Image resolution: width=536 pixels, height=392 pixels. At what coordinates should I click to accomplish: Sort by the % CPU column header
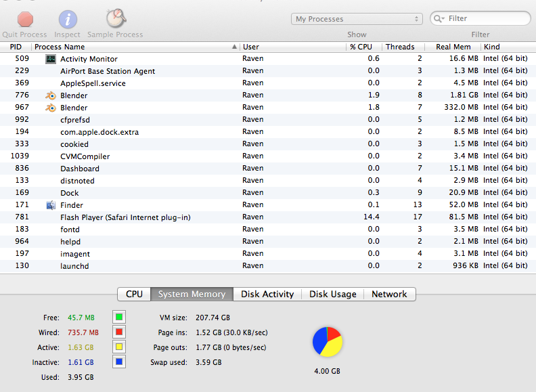coord(364,47)
